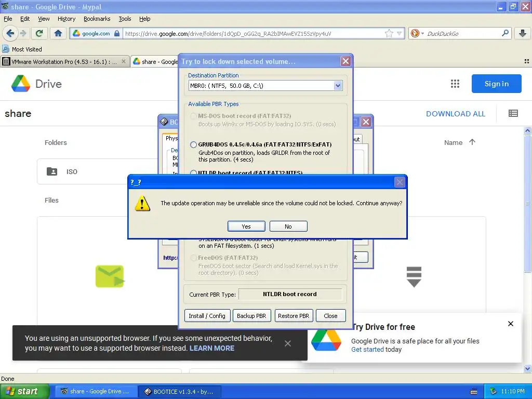
Task: Close the Try Drive for free card
Action: point(511,324)
